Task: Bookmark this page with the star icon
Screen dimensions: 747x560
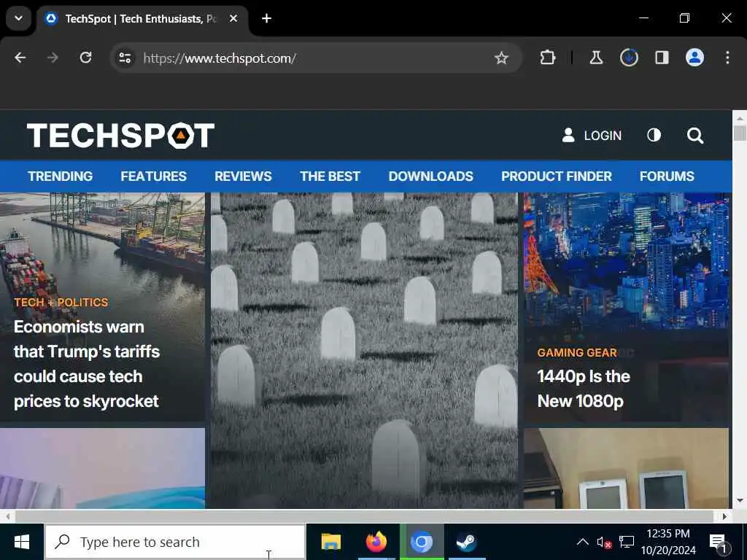Action: pyautogui.click(x=501, y=58)
